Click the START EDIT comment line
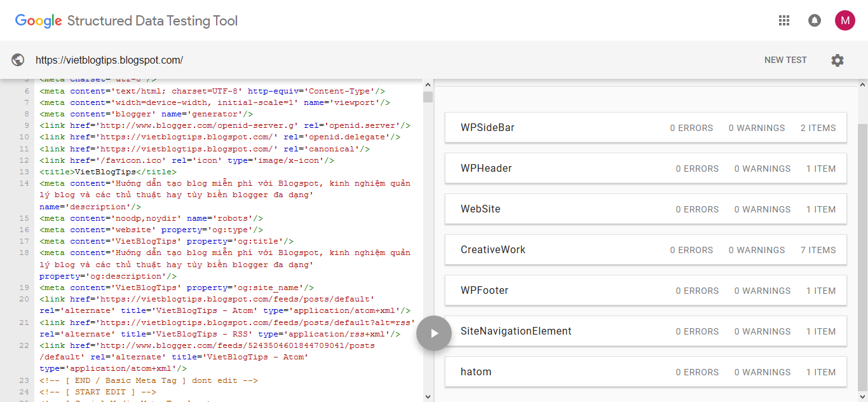Screen dimensions: 868x402 point(98,392)
